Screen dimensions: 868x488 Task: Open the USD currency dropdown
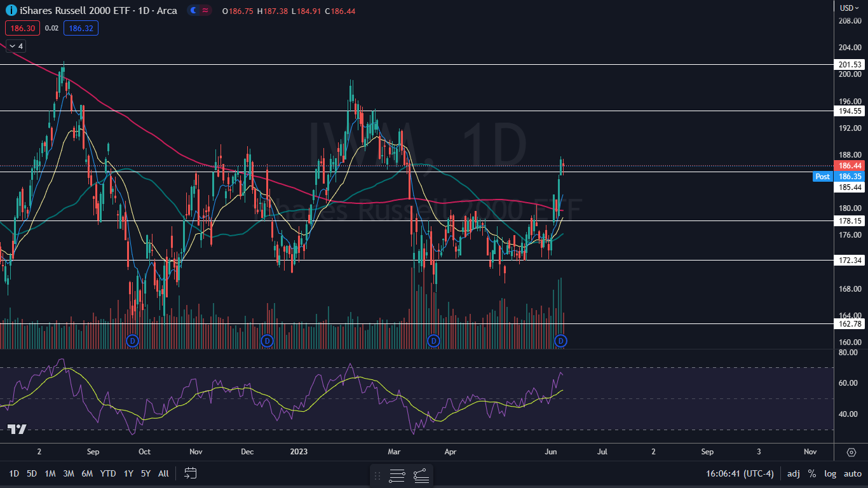coord(850,8)
